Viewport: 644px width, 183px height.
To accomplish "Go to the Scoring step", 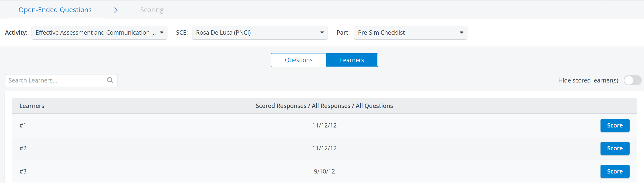I will (152, 10).
